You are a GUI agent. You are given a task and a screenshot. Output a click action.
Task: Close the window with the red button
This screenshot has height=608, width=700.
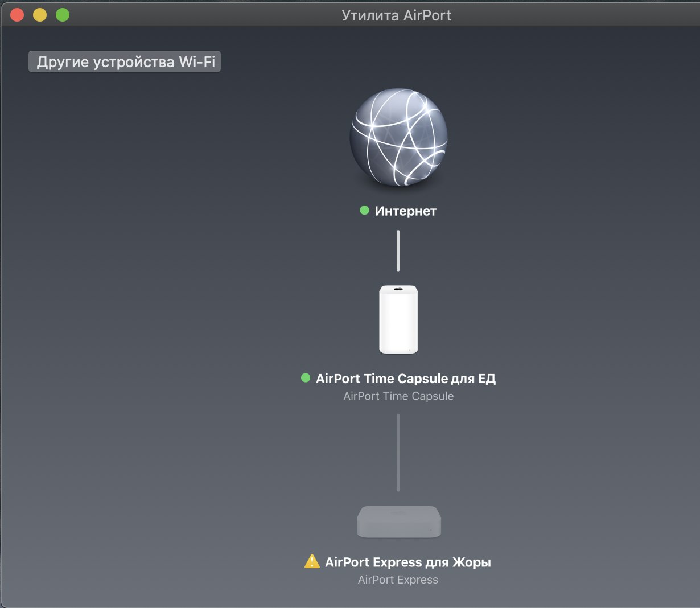point(17,15)
